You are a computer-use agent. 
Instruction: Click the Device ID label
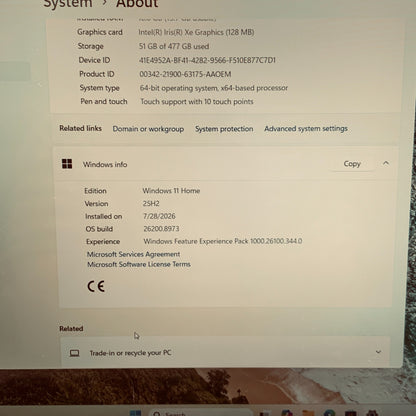click(x=94, y=60)
